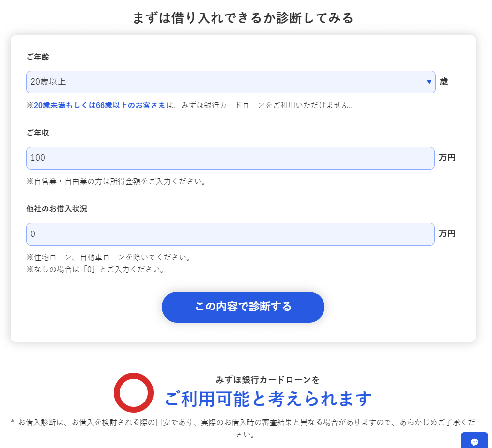Click the heading まずは借り入れできるか診断してみる
The width and height of the screenshot is (492, 448).
(x=243, y=18)
